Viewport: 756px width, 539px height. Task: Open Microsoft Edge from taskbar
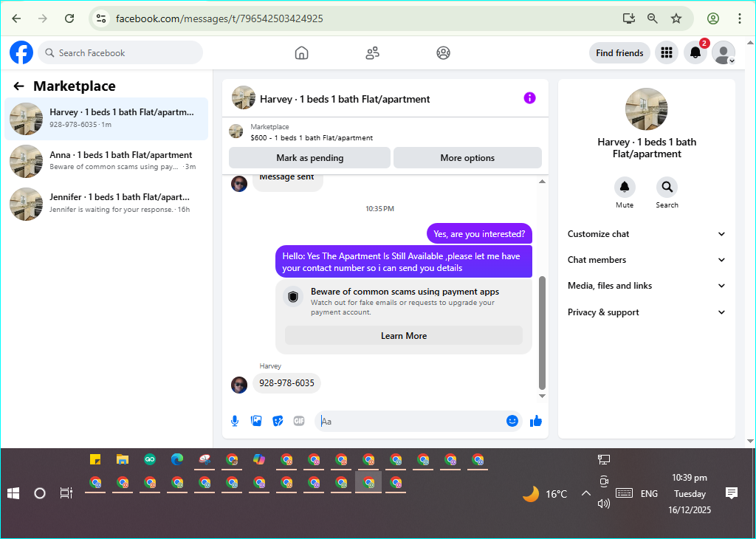(177, 459)
